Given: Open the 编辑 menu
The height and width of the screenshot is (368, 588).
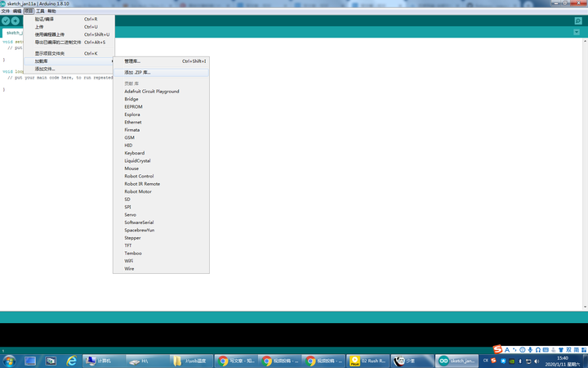Looking at the screenshot, I should coord(17,11).
